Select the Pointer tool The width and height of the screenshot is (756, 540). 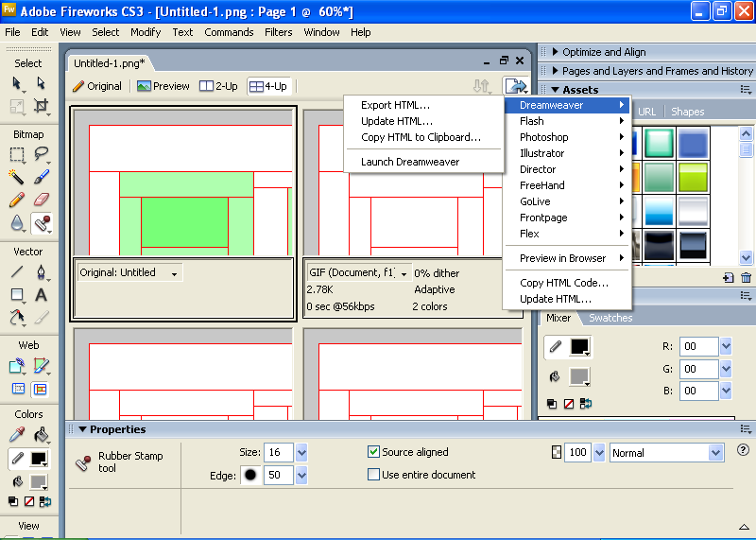pos(16,83)
